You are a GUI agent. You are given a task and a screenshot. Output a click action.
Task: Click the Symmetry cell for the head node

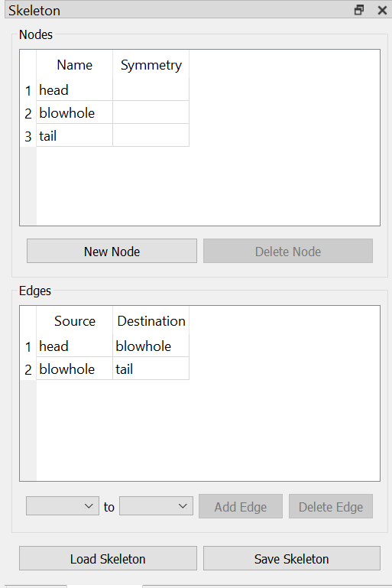click(151, 90)
